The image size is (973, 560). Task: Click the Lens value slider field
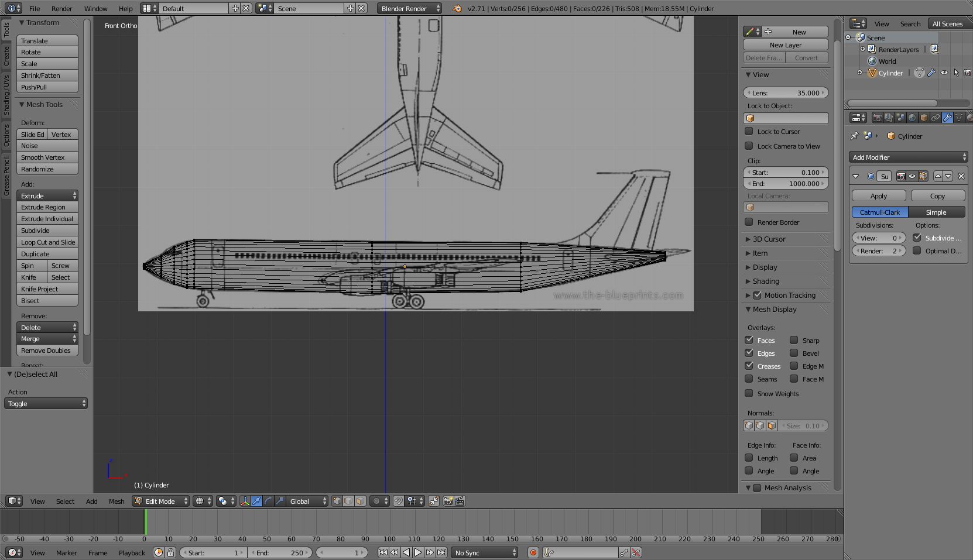[786, 93]
